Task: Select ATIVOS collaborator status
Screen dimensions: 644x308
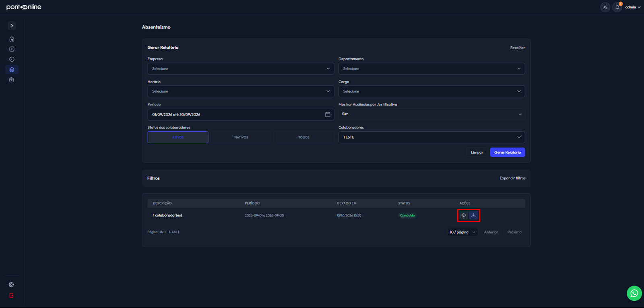Action: [x=178, y=137]
